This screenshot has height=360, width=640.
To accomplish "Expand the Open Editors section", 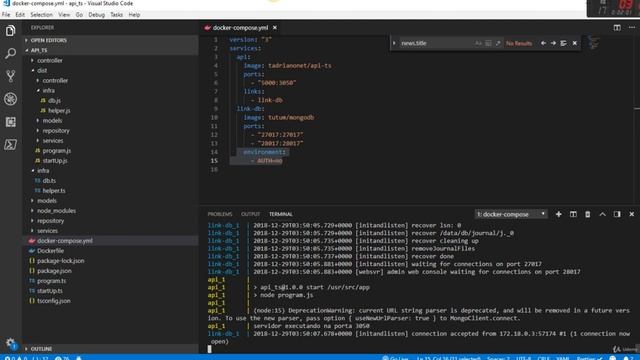I will 110,40.
